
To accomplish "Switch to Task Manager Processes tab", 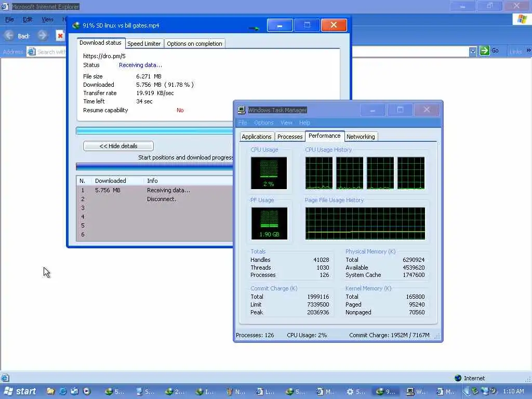I will coord(290,137).
